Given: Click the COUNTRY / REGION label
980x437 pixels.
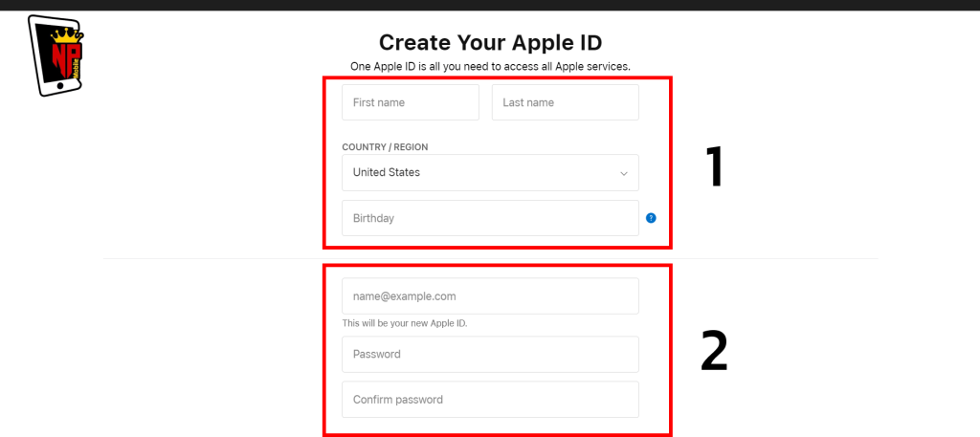Looking at the screenshot, I should pos(385,146).
